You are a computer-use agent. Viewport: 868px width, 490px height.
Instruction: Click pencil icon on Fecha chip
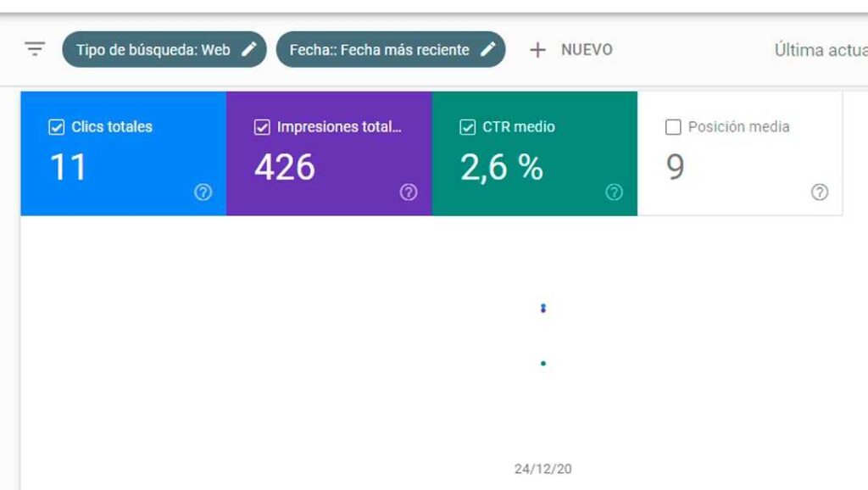pos(487,49)
